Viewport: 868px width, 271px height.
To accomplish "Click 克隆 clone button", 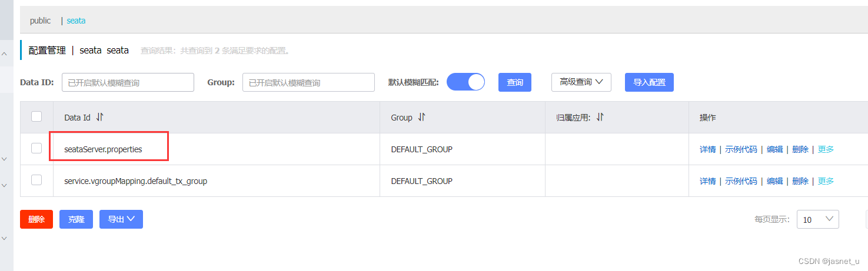I will point(76,219).
